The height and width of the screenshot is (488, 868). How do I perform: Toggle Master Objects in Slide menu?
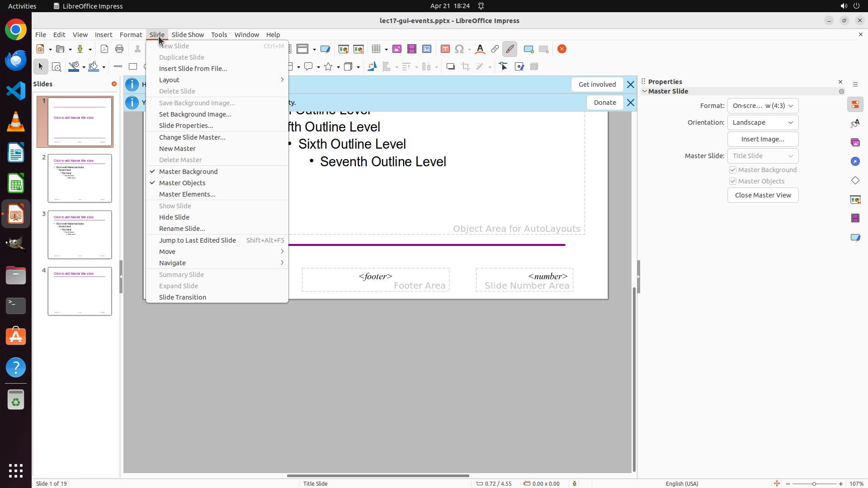point(182,183)
